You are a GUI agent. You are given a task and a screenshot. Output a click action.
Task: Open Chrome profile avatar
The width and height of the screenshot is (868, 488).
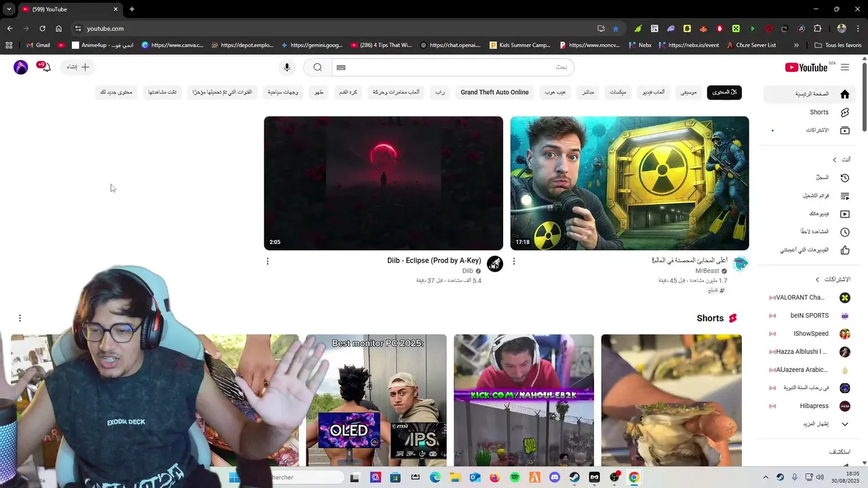pyautogui.click(x=842, y=28)
